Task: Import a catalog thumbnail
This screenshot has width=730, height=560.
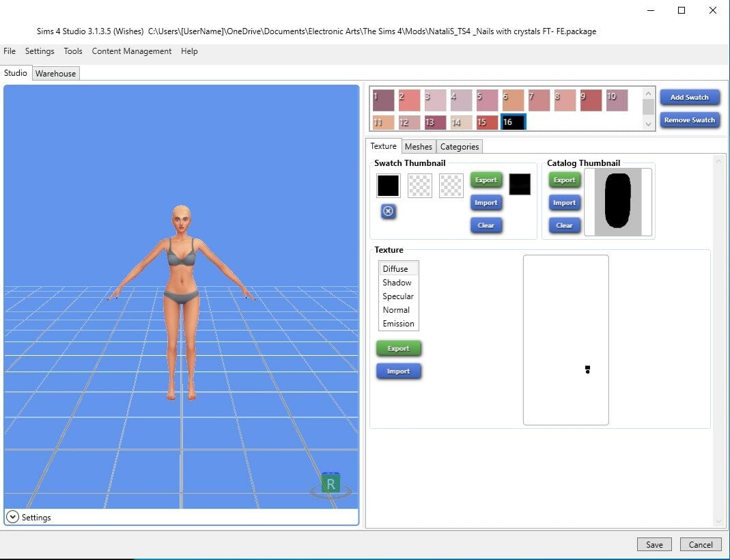Action: pyautogui.click(x=564, y=203)
